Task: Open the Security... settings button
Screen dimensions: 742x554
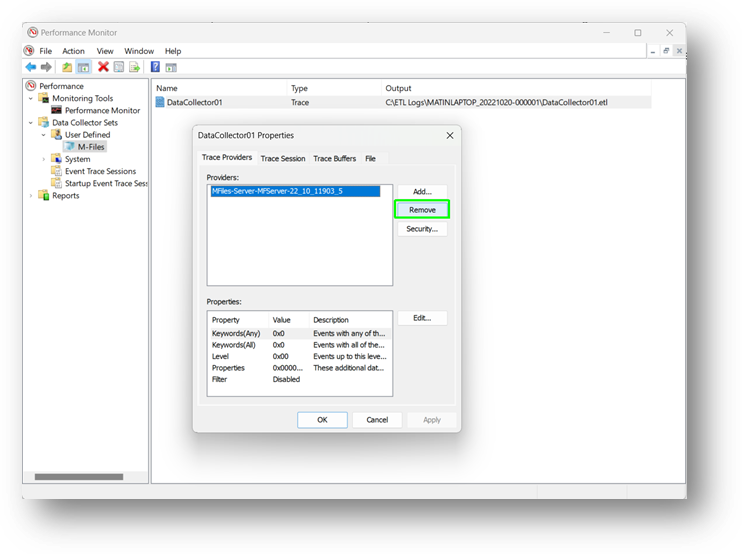Action: 422,229
